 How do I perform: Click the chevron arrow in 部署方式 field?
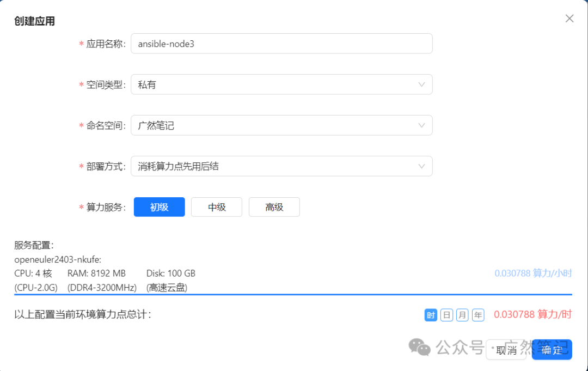pyautogui.click(x=421, y=166)
